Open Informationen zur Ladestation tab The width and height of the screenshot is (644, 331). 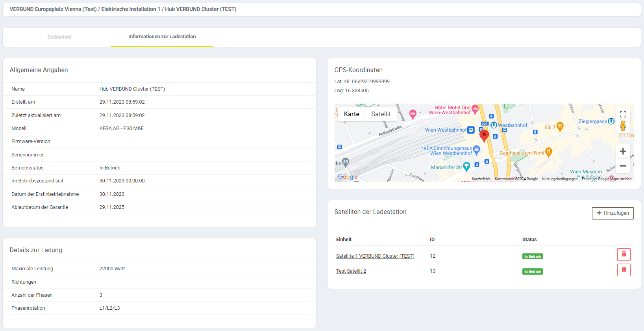tap(162, 37)
